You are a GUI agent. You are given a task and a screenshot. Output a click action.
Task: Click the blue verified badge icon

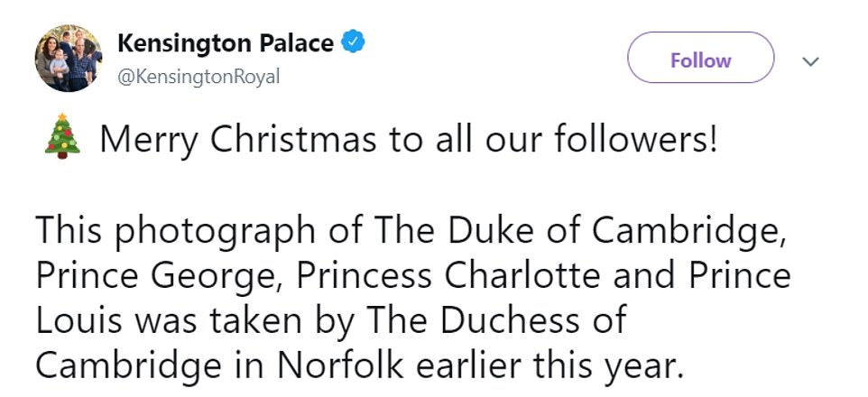click(x=353, y=42)
